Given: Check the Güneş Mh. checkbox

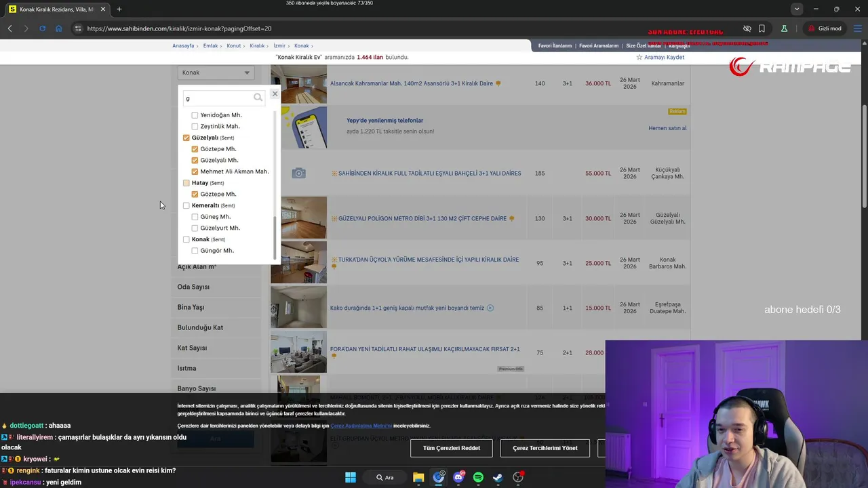Looking at the screenshot, I should 195,217.
